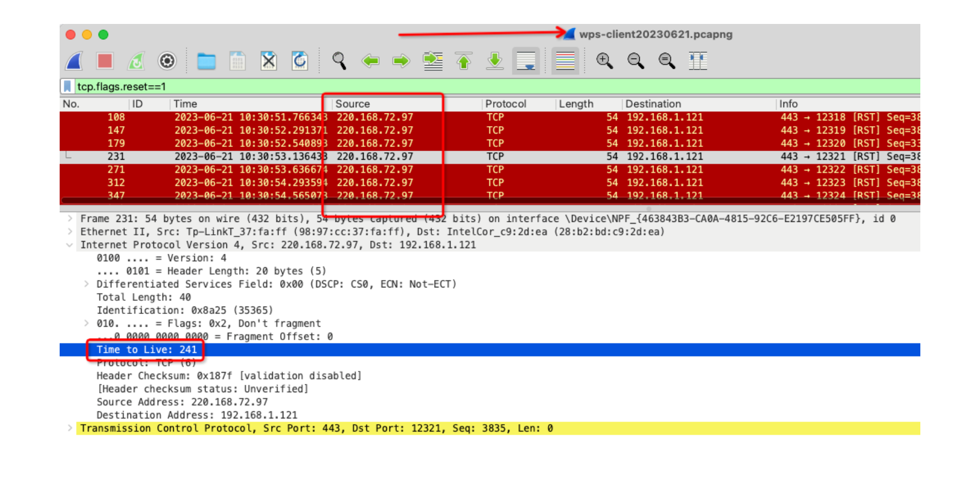Select the Time to Live: 241 field
Screen dimensions: 980x479
(x=146, y=350)
